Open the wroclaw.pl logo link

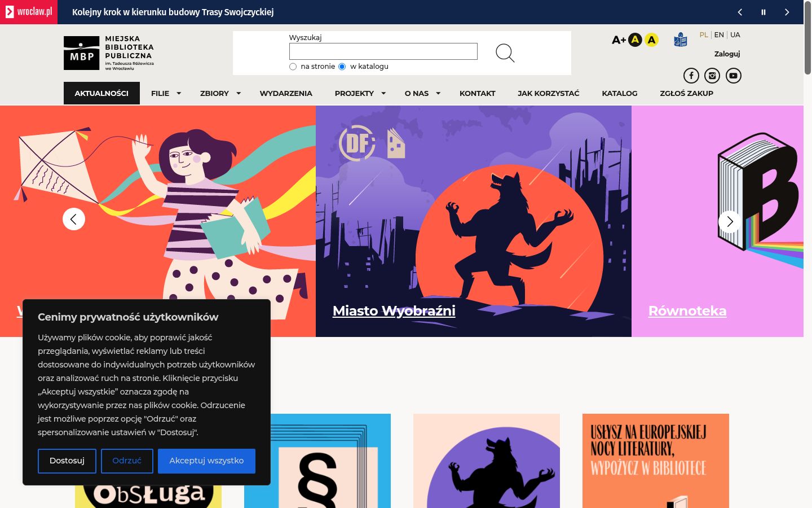[28, 12]
